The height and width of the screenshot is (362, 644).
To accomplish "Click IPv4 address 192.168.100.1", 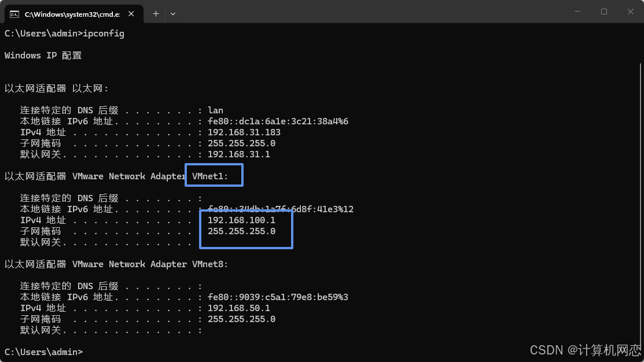I will [241, 220].
